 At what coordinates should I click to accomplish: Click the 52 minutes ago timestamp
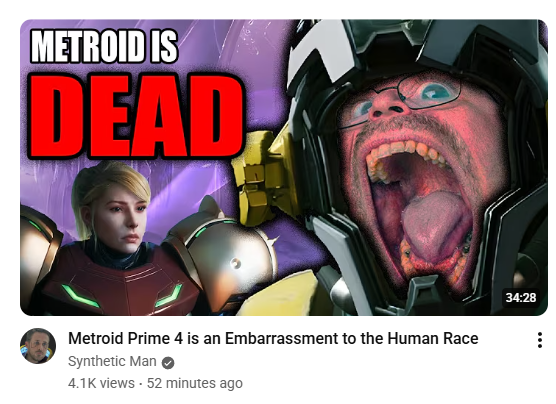pos(195,383)
